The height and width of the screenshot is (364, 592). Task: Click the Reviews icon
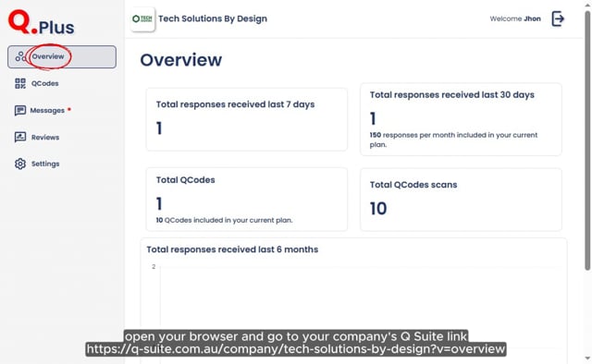click(x=20, y=137)
